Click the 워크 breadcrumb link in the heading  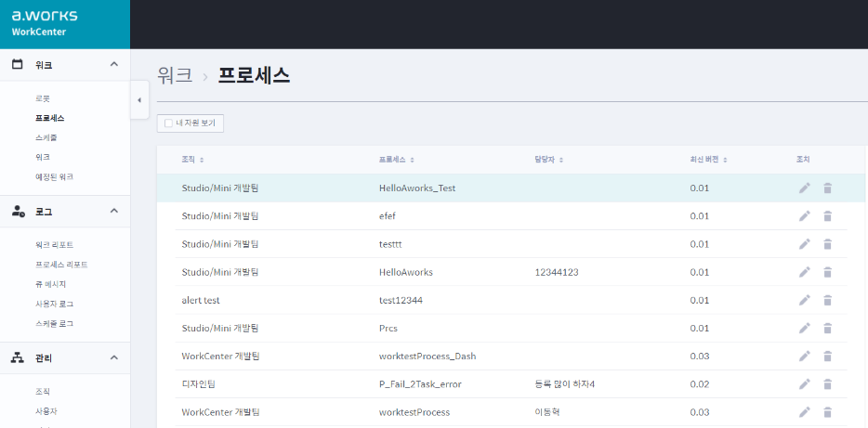tap(175, 75)
